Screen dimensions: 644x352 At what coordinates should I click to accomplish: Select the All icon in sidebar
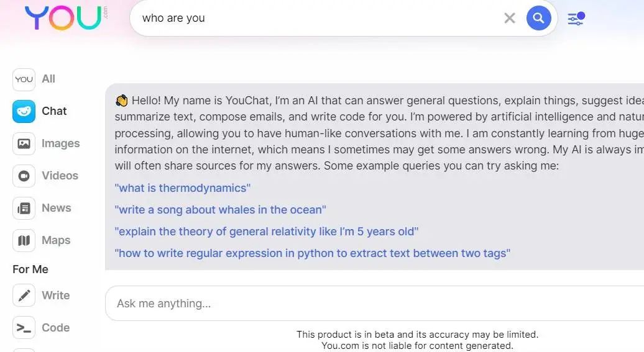click(x=24, y=79)
